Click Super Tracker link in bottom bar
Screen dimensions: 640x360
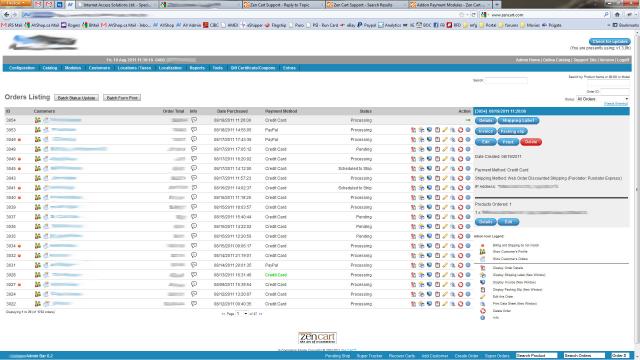tap(369, 356)
